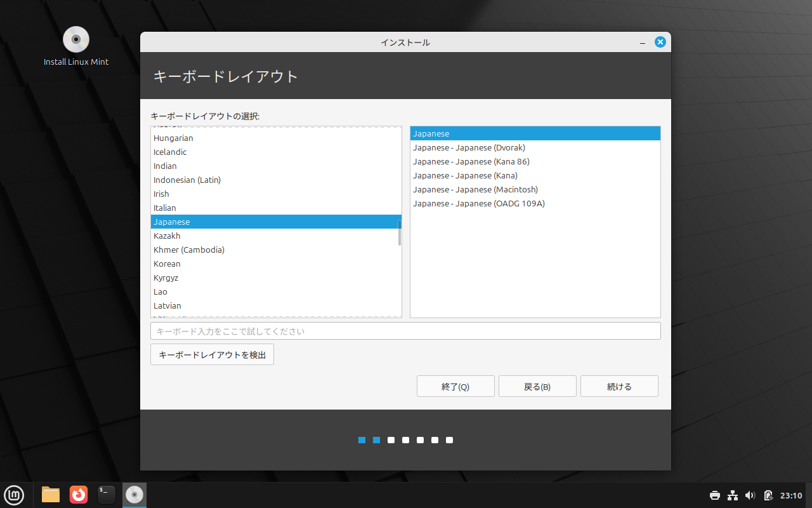Choose Japanese (Macintosh) variant
Screen dimensions: 812x508
tap(535, 189)
